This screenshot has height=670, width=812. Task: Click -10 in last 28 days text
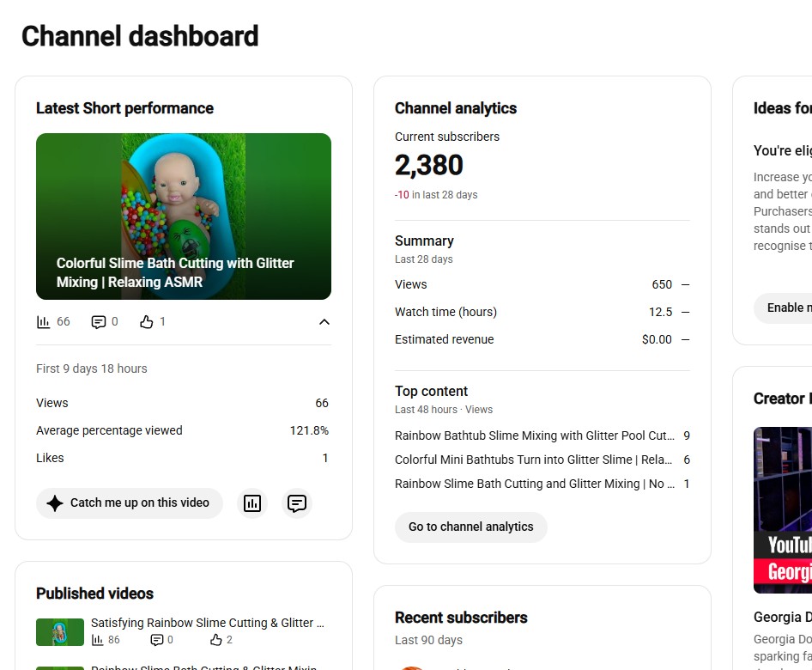point(436,195)
